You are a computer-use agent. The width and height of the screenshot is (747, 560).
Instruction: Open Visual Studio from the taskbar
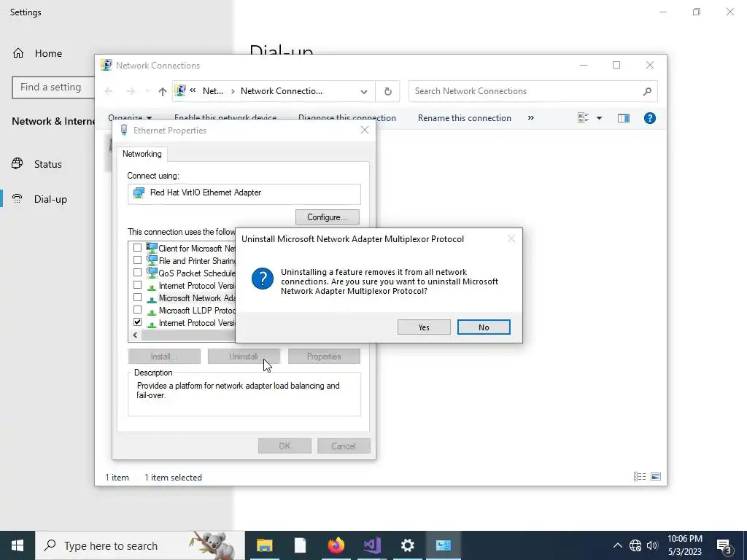pos(371,545)
